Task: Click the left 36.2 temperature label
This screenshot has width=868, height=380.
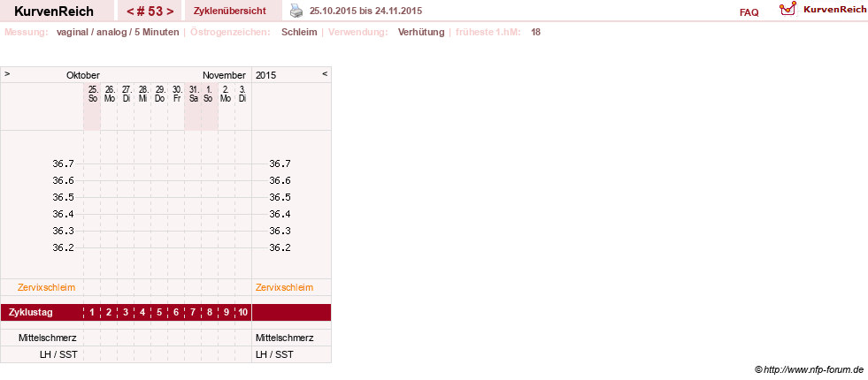Action: (63, 247)
